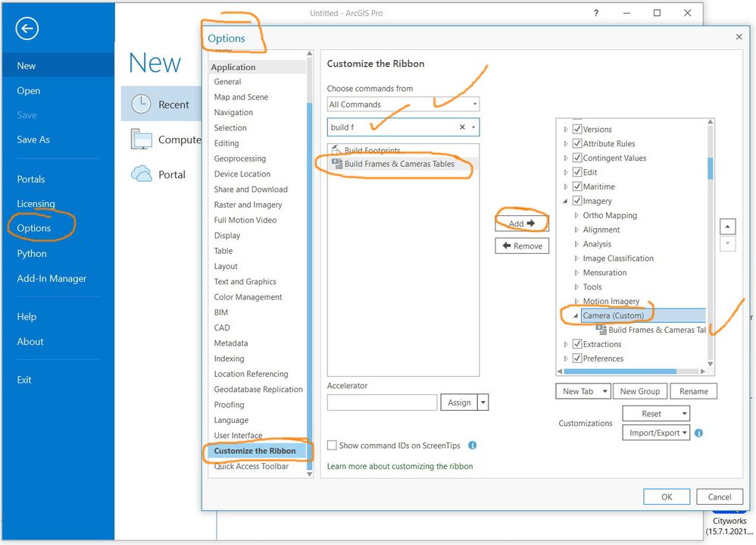Click the Recent clock icon

(x=141, y=104)
